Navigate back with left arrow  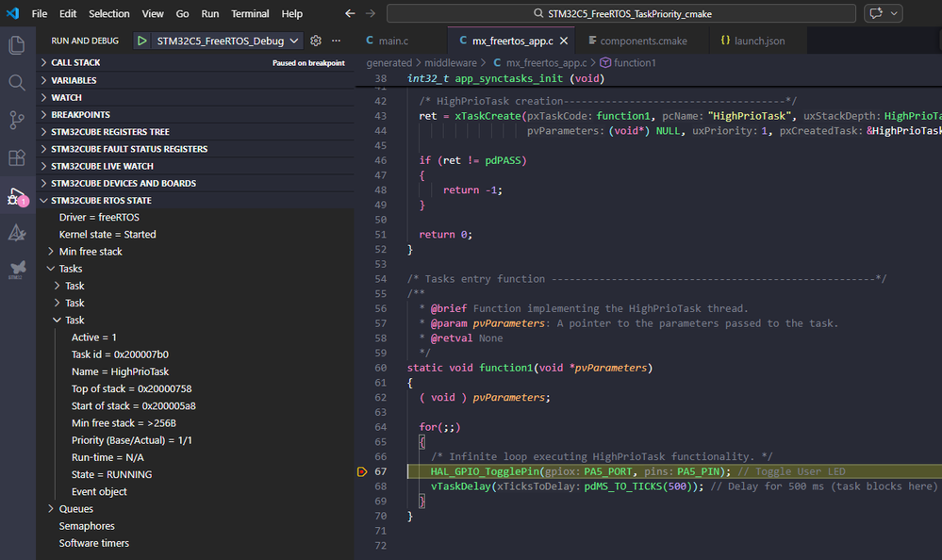350,13
